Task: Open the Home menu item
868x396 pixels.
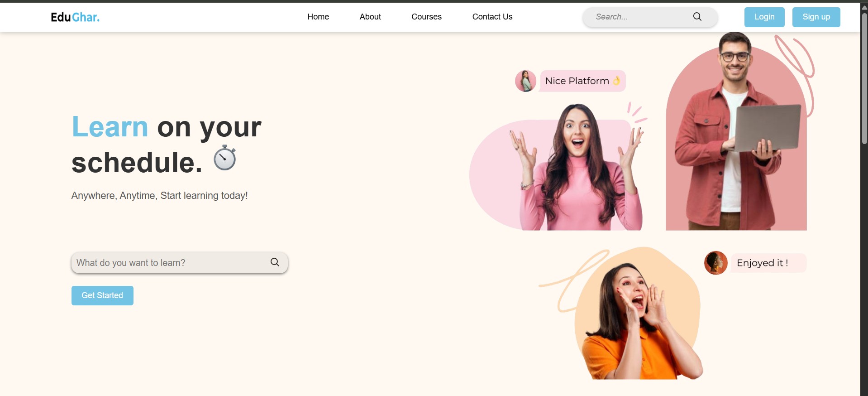Action: point(318,17)
